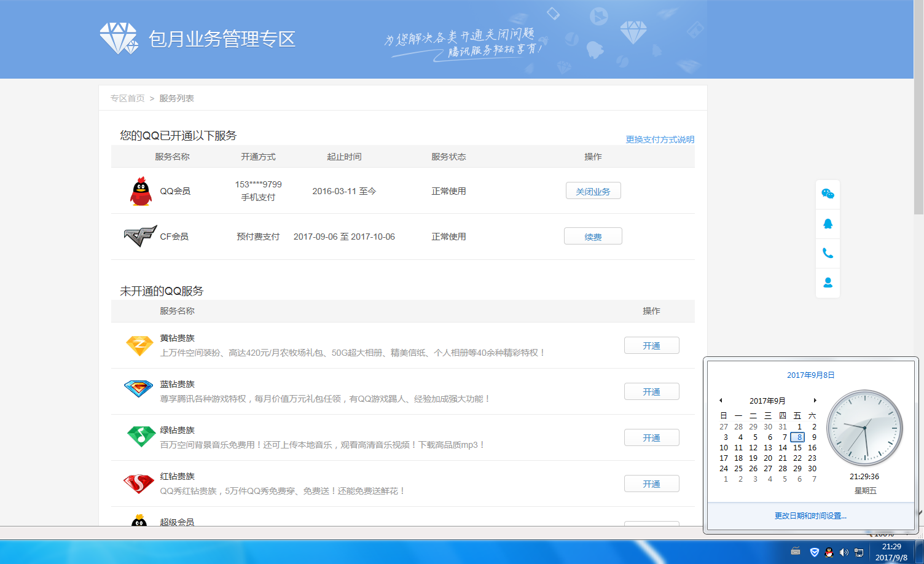Click the 开通方式 column header
The image size is (924, 564).
[x=258, y=157]
